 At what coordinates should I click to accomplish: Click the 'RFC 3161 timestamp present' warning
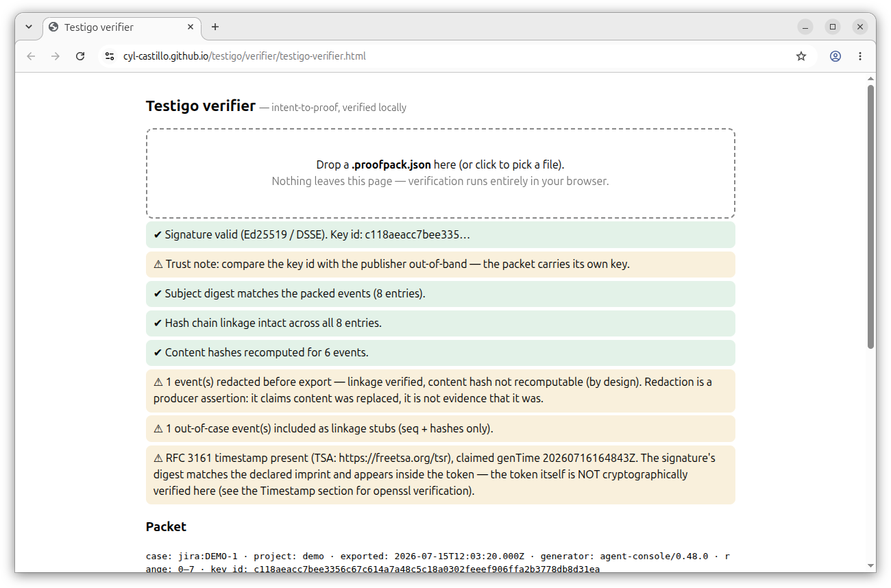[x=440, y=474]
